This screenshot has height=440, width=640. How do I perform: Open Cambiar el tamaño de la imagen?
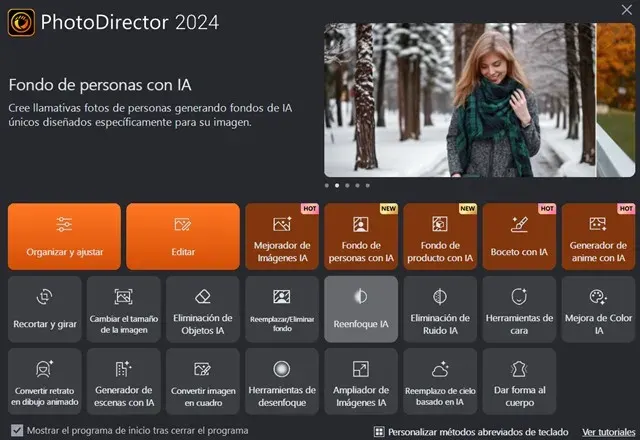124,309
